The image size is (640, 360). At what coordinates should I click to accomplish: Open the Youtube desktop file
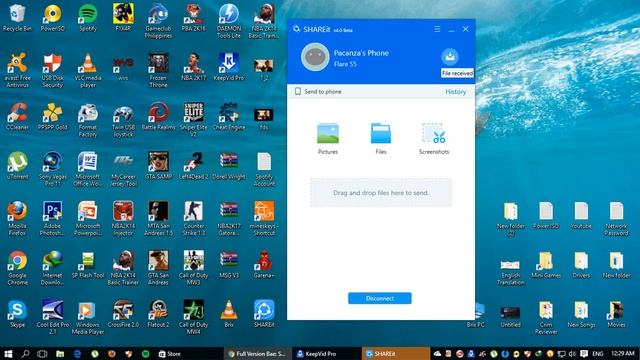click(581, 216)
